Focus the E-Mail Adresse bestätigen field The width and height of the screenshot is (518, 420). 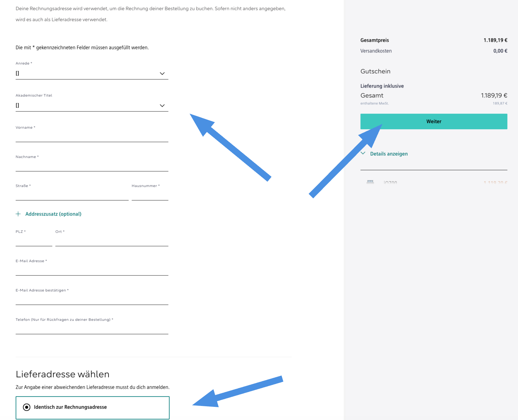[92, 299]
